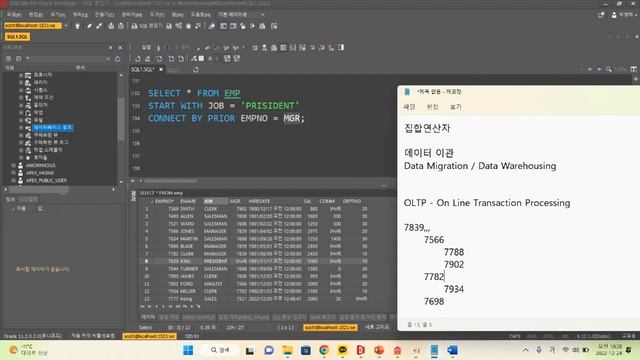
Task: Click the scott@localhost status bar connection label
Action: 149,336
